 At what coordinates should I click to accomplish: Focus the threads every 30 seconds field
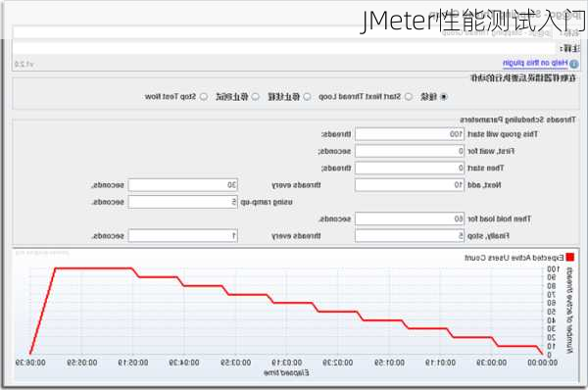182,185
